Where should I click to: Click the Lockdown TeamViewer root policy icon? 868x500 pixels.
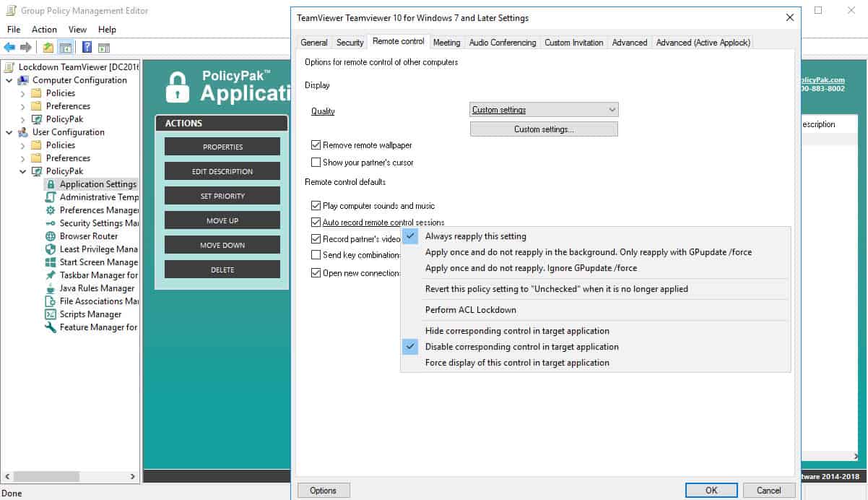[x=9, y=67]
